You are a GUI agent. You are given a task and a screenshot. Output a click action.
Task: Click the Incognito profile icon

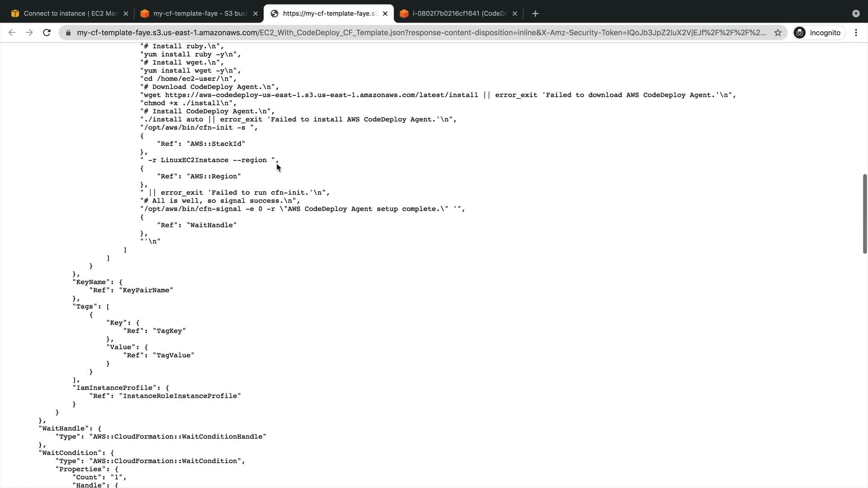(800, 33)
